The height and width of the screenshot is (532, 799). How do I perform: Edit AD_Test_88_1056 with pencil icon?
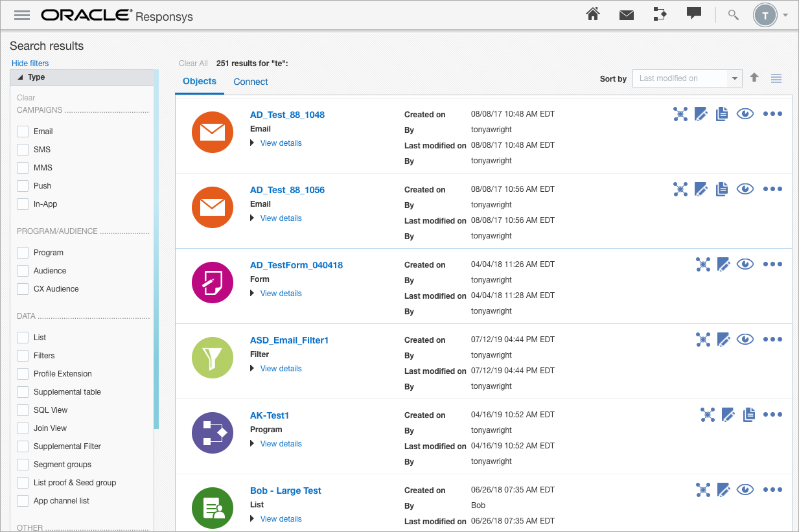pyautogui.click(x=701, y=189)
